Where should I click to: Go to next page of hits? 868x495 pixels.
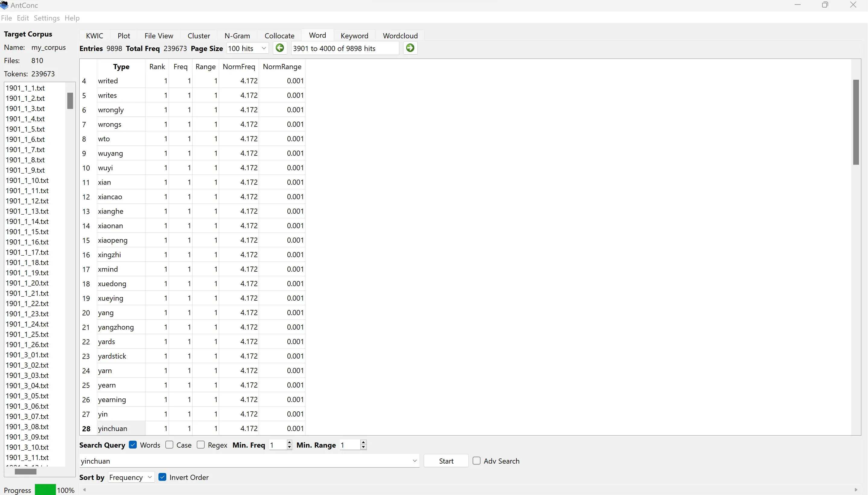coord(410,48)
